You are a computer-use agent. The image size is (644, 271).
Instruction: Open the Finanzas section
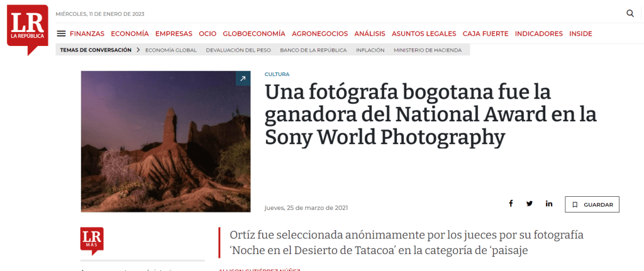coord(87,34)
